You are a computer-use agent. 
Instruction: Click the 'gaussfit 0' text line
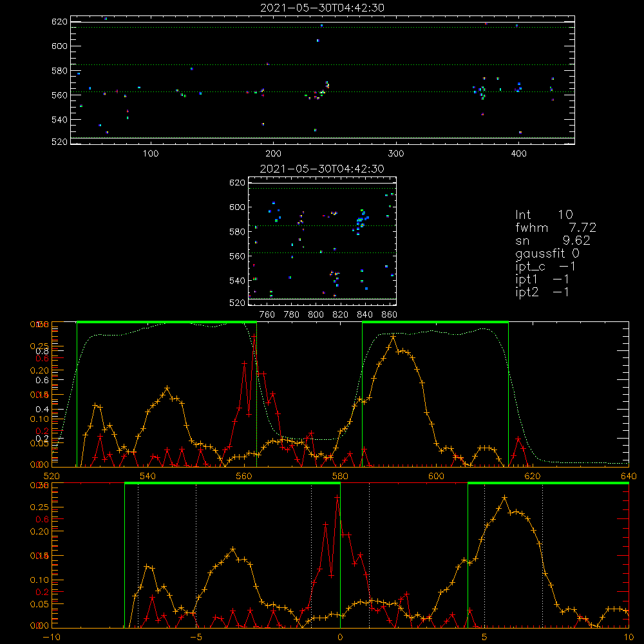click(x=547, y=253)
